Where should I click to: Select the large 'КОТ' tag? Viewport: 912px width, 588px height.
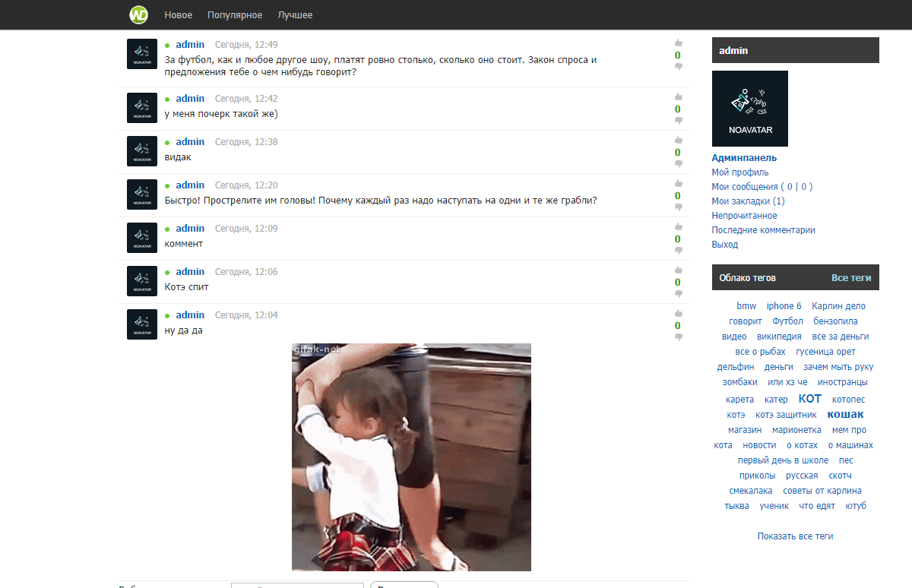810,399
